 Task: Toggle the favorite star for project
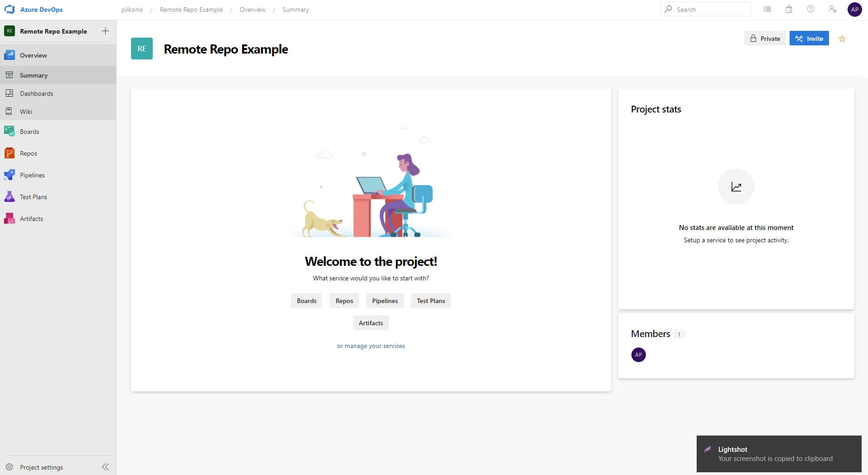coord(842,39)
